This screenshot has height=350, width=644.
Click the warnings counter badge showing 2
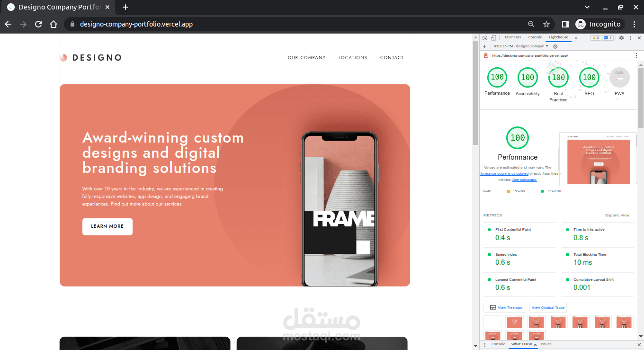click(x=596, y=38)
